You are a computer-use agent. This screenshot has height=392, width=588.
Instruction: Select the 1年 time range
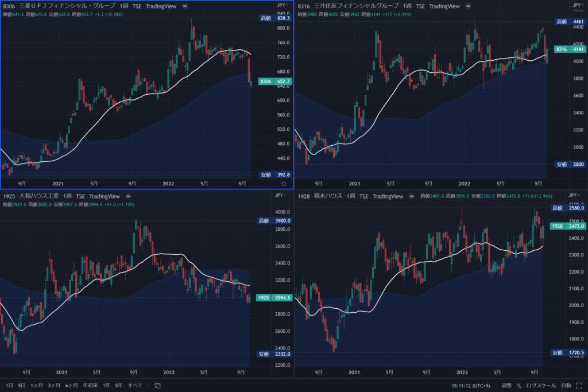(106, 385)
